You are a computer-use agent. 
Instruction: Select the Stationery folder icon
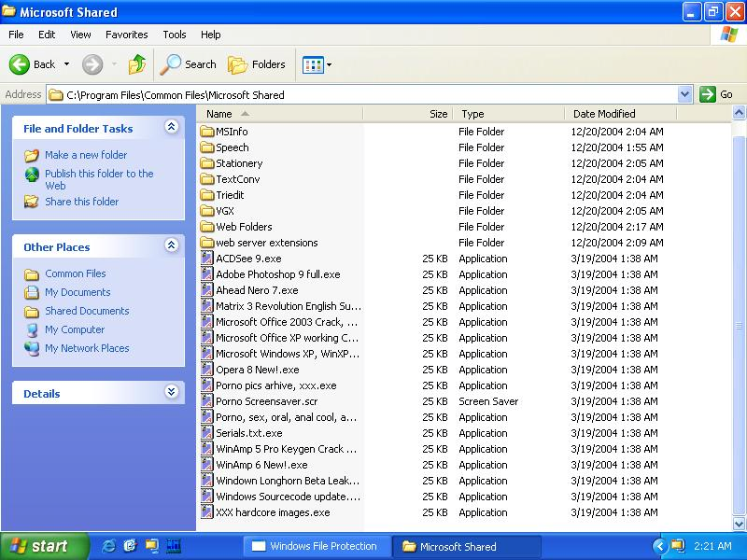pyautogui.click(x=207, y=163)
